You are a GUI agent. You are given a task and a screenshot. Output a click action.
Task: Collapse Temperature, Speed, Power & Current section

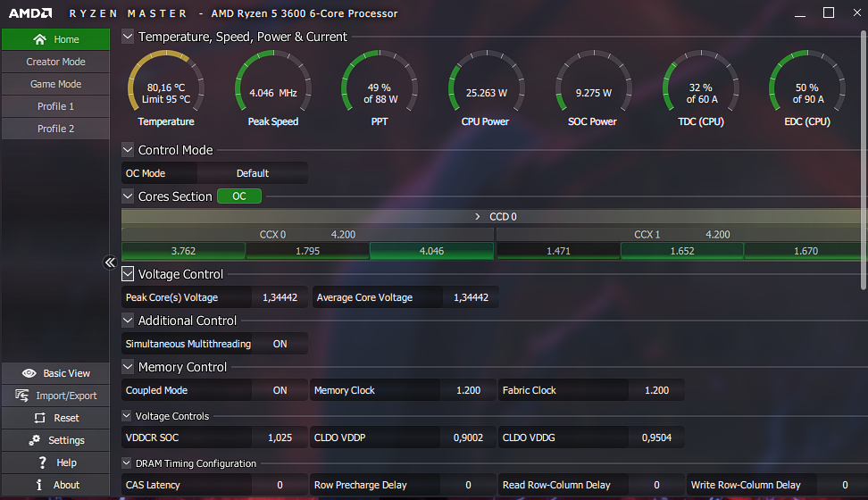128,37
